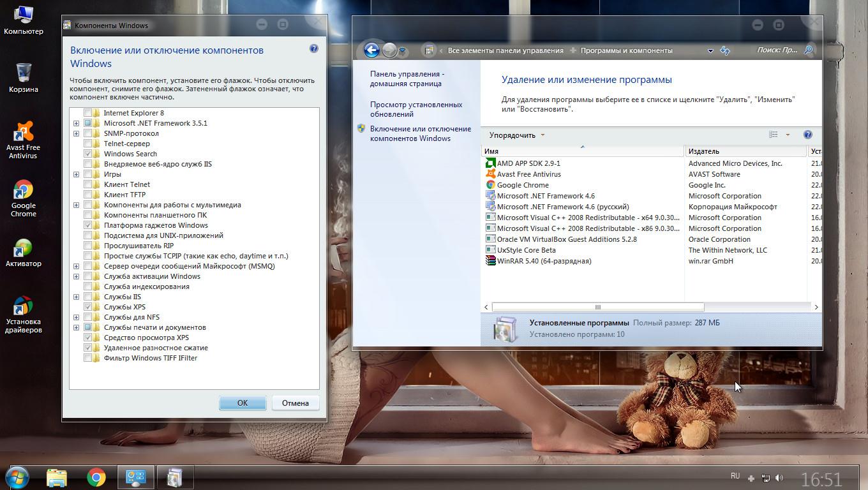Expand the Microsoft .NET Framework 3.5.1 node
This screenshot has width=868, height=490.
click(x=76, y=123)
